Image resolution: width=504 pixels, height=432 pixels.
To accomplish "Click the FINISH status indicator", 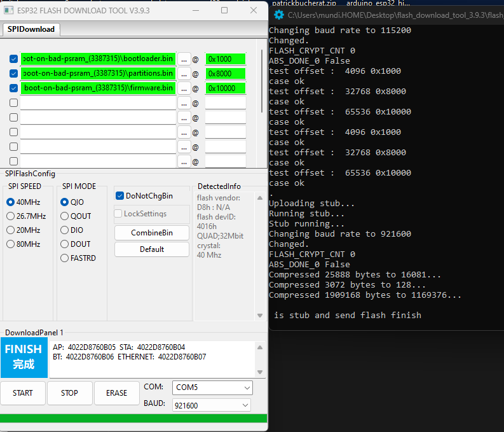I will 24,358.
